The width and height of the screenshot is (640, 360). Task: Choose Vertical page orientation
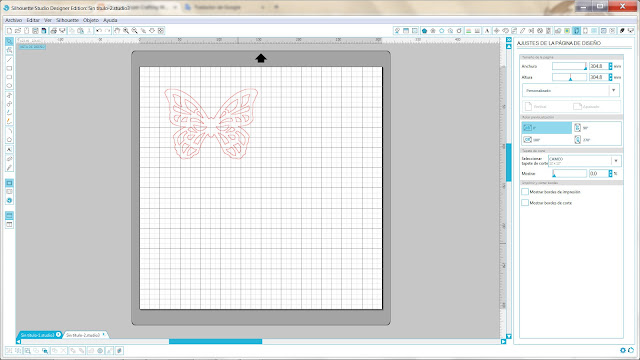536,107
